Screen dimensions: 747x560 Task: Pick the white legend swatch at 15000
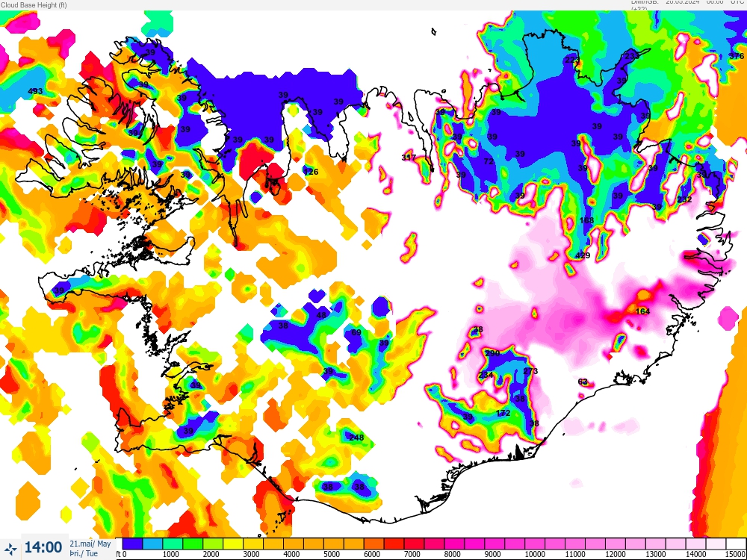pyautogui.click(x=737, y=544)
